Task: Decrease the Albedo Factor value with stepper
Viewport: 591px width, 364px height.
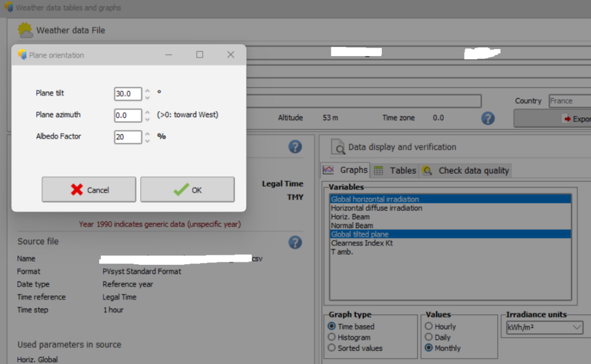Action: click(148, 141)
